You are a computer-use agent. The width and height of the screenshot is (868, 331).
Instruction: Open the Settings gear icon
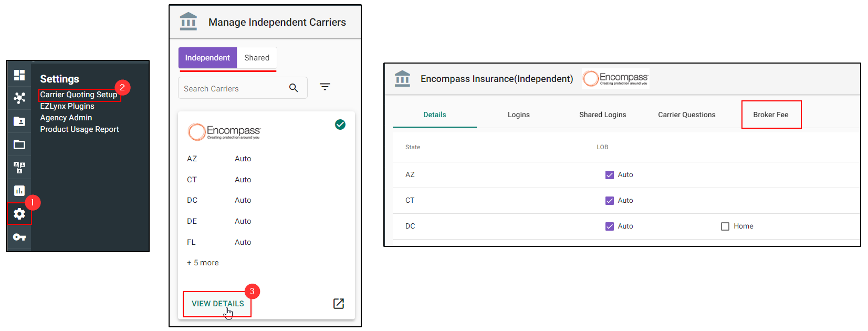pos(19,214)
